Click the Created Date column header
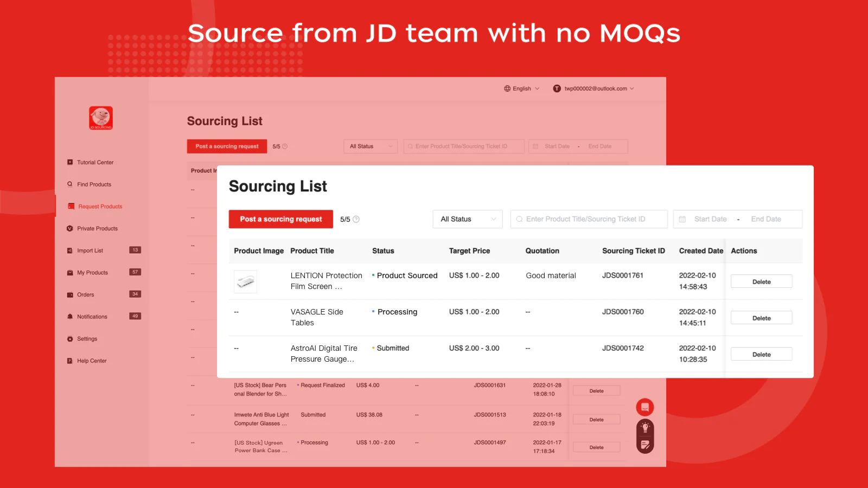Image resolution: width=868 pixels, height=488 pixels. pos(701,251)
